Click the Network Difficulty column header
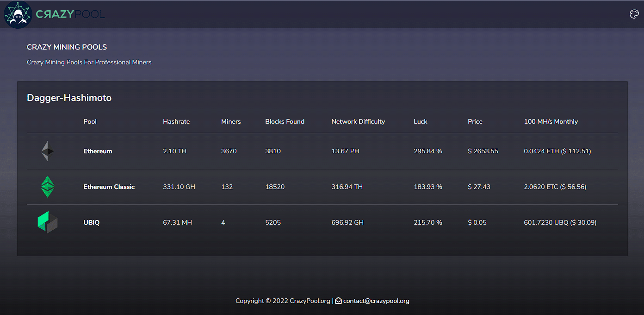Screen dimensions: 644x315 pos(358,121)
